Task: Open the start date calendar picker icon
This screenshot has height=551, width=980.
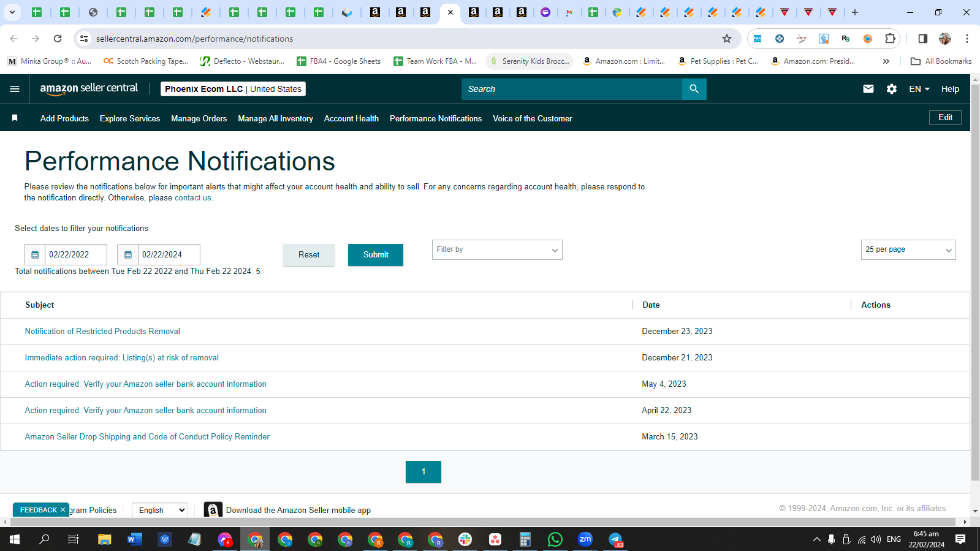Action: click(35, 254)
